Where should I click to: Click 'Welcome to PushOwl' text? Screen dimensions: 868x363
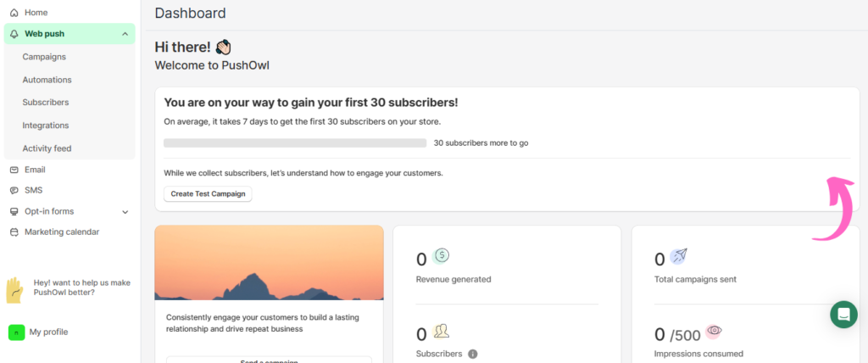click(x=212, y=65)
